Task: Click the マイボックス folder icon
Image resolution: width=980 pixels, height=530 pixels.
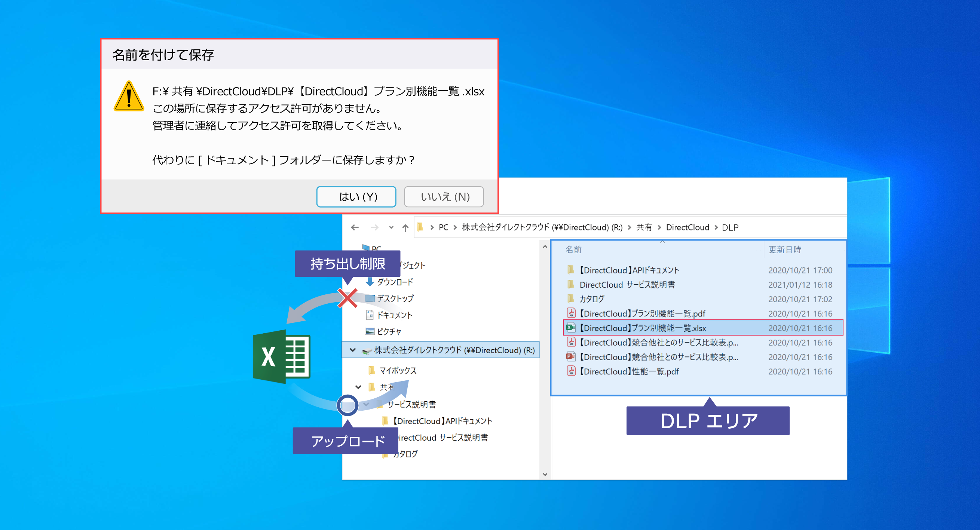Action: tap(372, 370)
